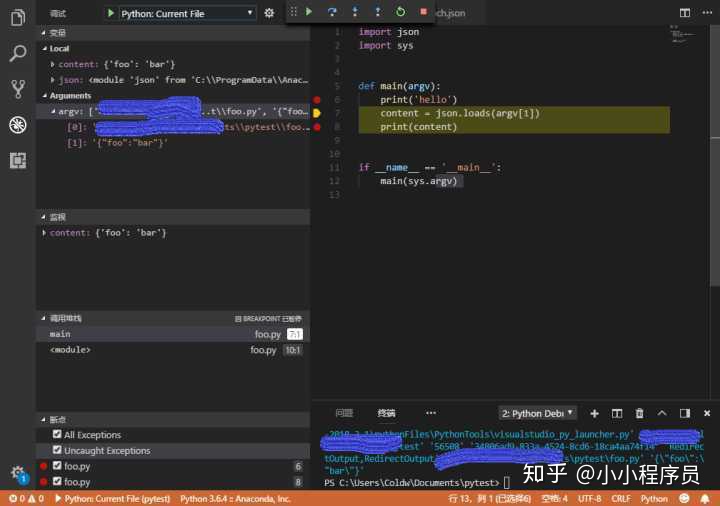Click the editor minimap
The width and height of the screenshot is (720, 506).
tap(685, 36)
